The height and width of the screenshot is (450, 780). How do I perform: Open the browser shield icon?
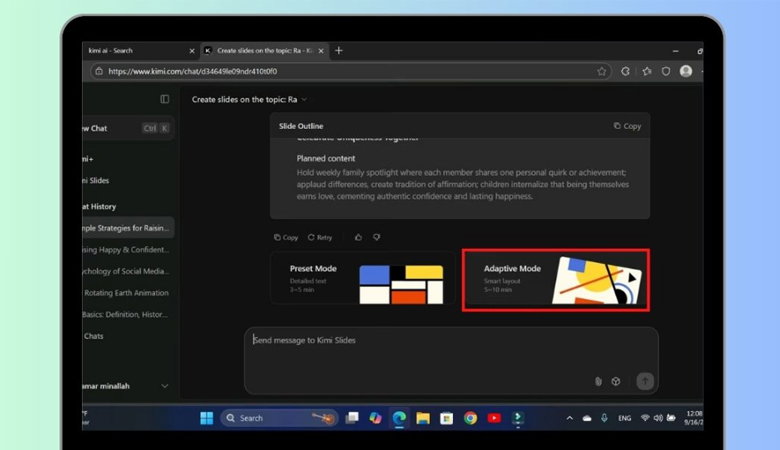[666, 71]
